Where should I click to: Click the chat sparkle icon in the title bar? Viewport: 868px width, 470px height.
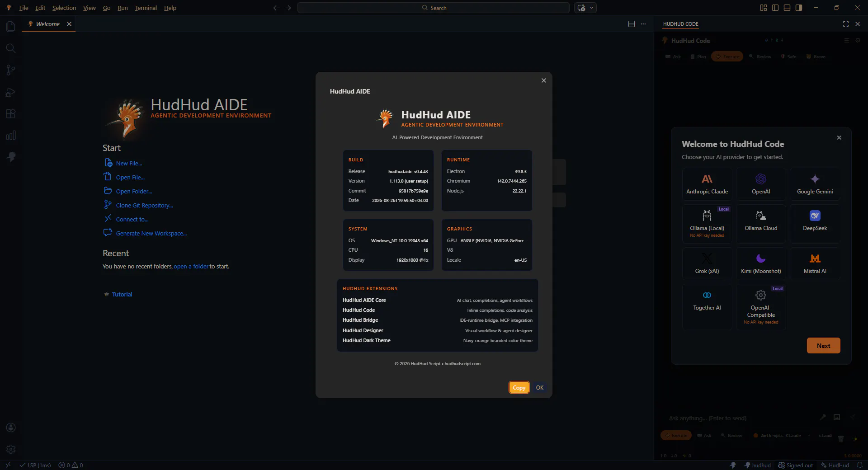(x=581, y=8)
